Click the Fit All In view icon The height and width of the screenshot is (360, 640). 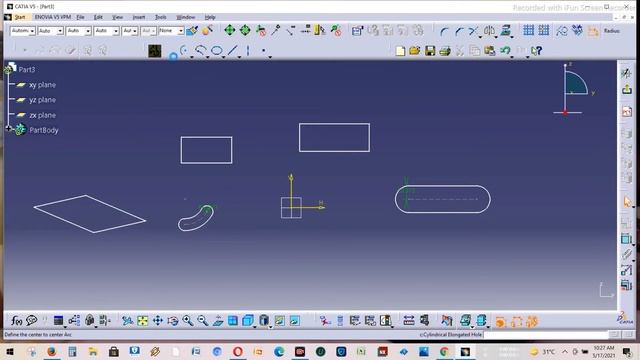pos(142,321)
